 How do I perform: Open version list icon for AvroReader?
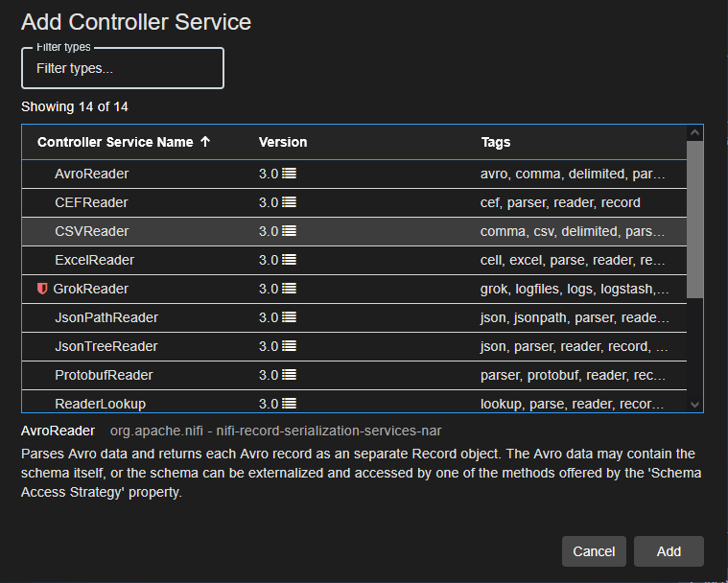pos(289,174)
